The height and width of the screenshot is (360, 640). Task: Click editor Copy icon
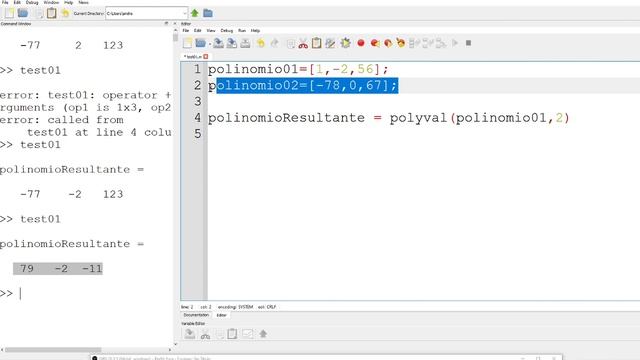coord(291,43)
